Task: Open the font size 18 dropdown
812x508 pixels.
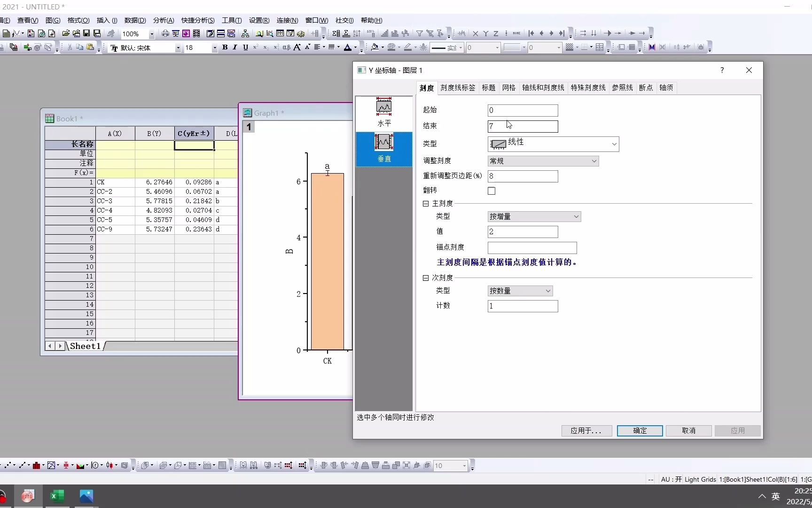Action: 215,48
